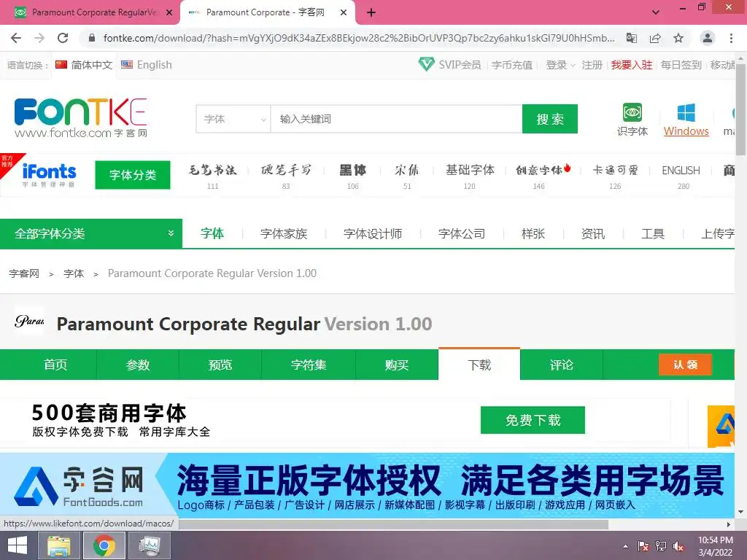
Task: Click the Paramount font preview thumbnail
Action: (x=29, y=322)
